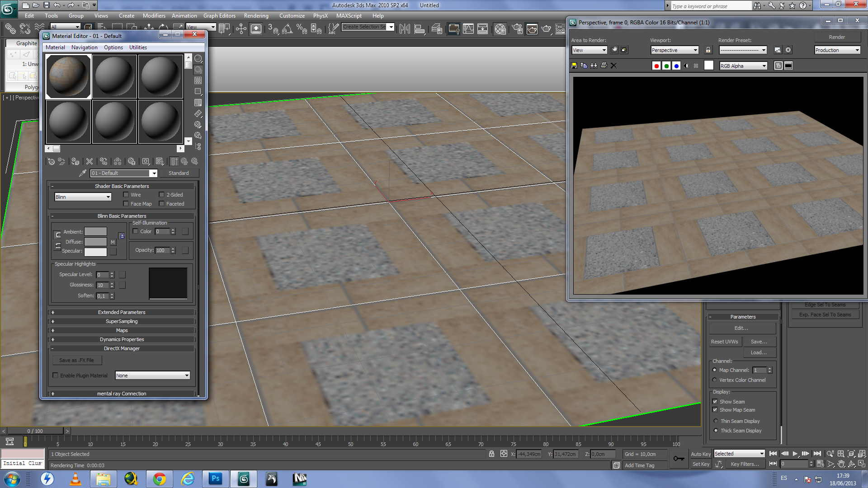Image resolution: width=868 pixels, height=488 pixels.
Task: Click the Diffuse color swatch
Action: tap(95, 242)
